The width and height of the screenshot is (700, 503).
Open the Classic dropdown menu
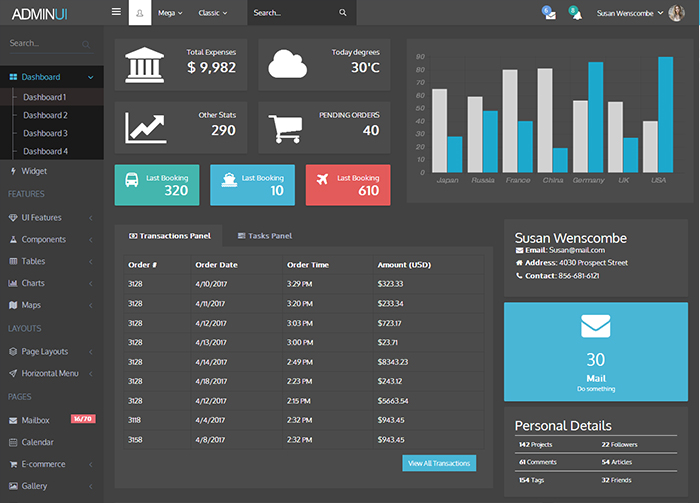[x=212, y=13]
